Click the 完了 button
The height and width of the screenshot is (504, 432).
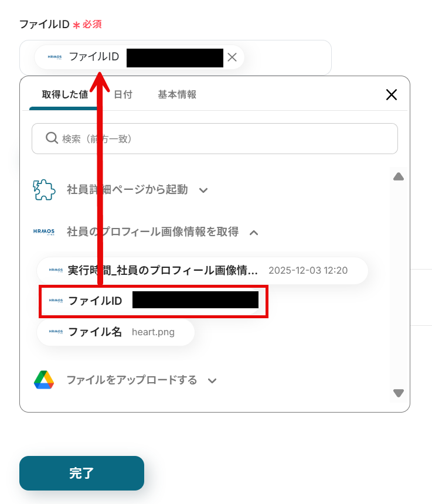(x=81, y=473)
